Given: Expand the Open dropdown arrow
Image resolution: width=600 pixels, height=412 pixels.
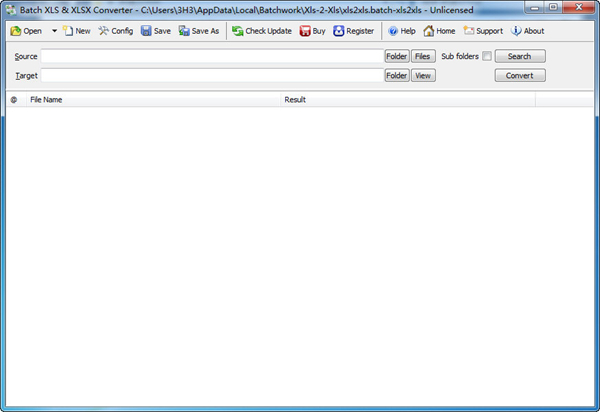Looking at the screenshot, I should coord(54,31).
